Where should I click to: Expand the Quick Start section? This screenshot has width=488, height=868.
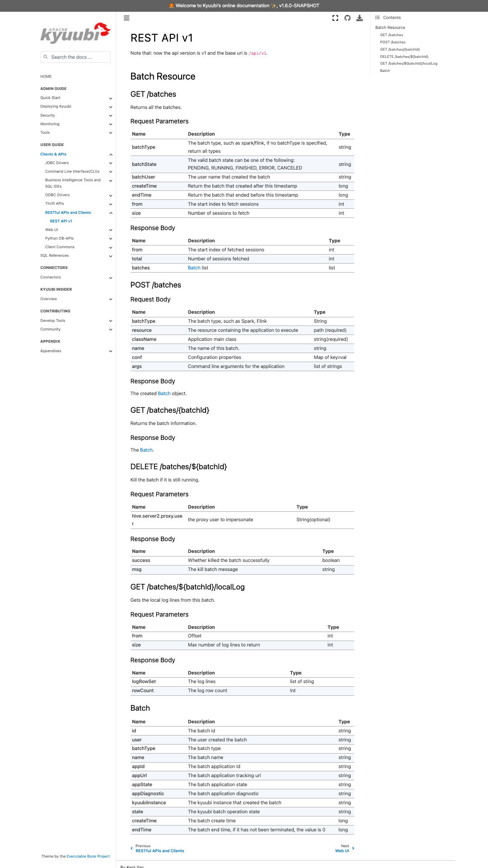click(x=111, y=98)
